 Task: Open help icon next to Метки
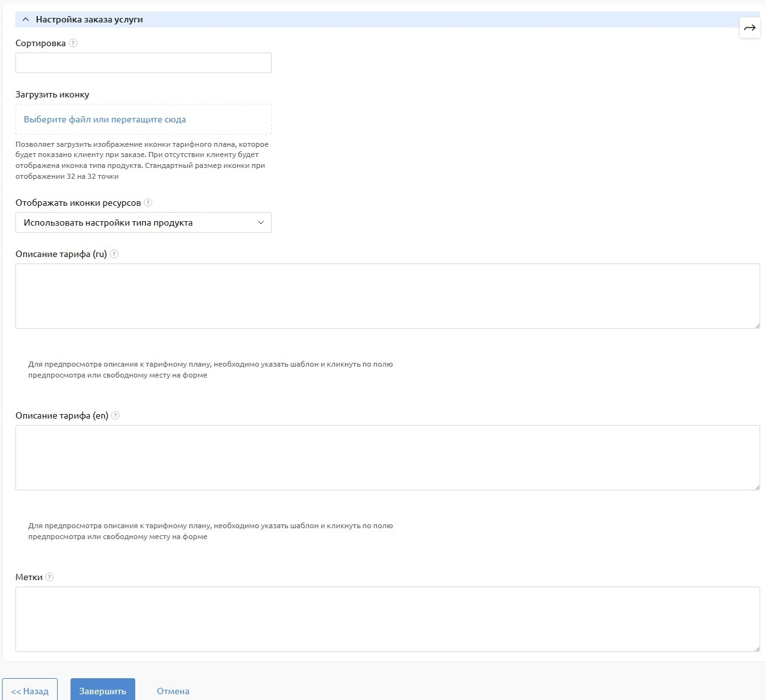49,577
